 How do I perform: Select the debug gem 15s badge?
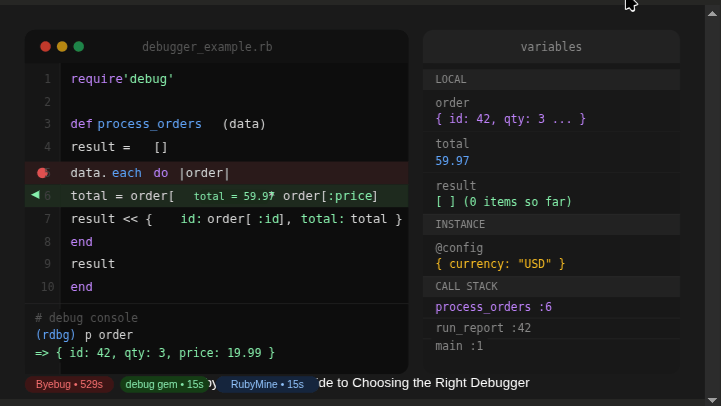tap(164, 384)
